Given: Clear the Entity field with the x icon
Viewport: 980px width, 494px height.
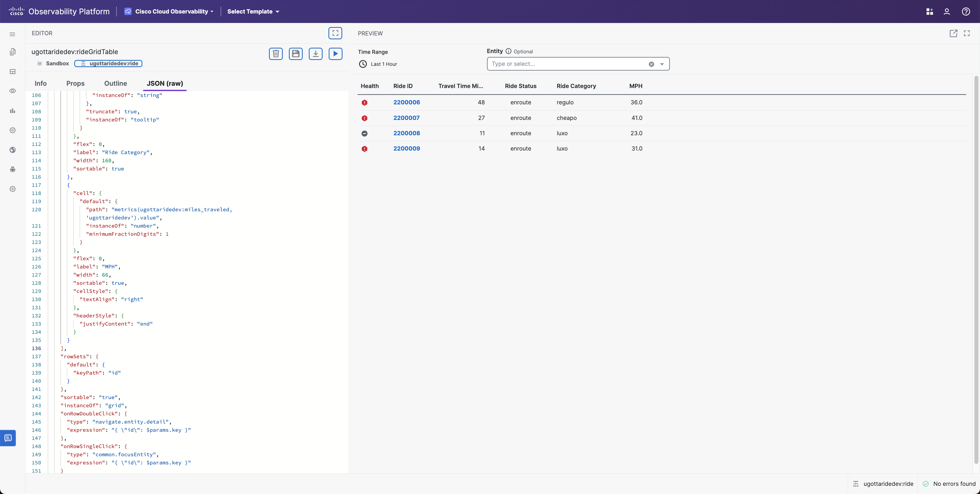Looking at the screenshot, I should pyautogui.click(x=651, y=64).
